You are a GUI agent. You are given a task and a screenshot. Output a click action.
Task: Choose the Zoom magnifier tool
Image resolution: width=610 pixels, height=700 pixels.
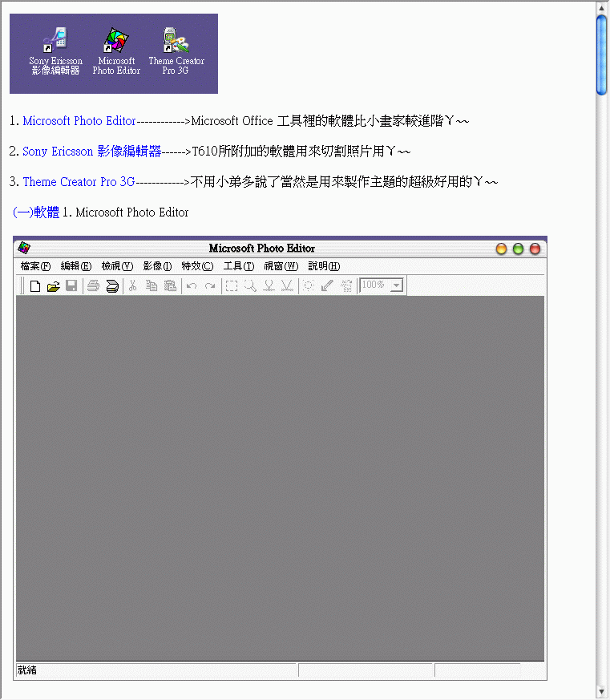[x=250, y=285]
